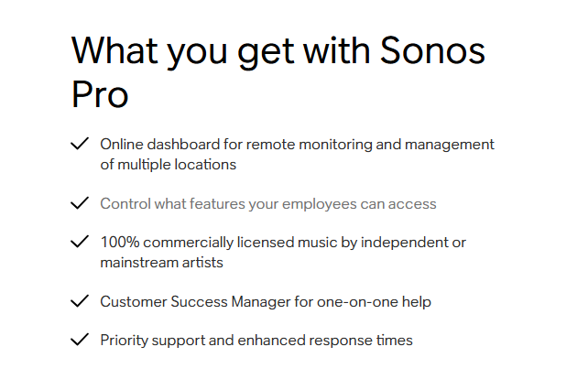
Task: Select 'Online dashboard for remote monitoring' text
Action: click(x=236, y=145)
